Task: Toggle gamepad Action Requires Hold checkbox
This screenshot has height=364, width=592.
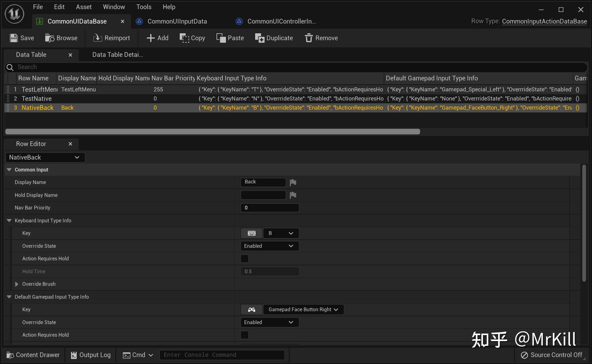Action: pos(244,335)
